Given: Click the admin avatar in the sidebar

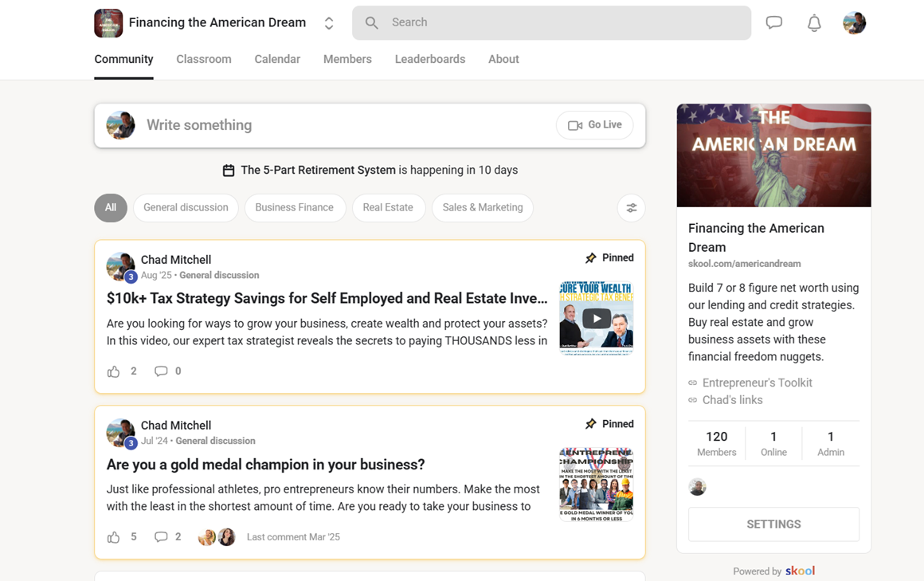Looking at the screenshot, I should coord(697,487).
